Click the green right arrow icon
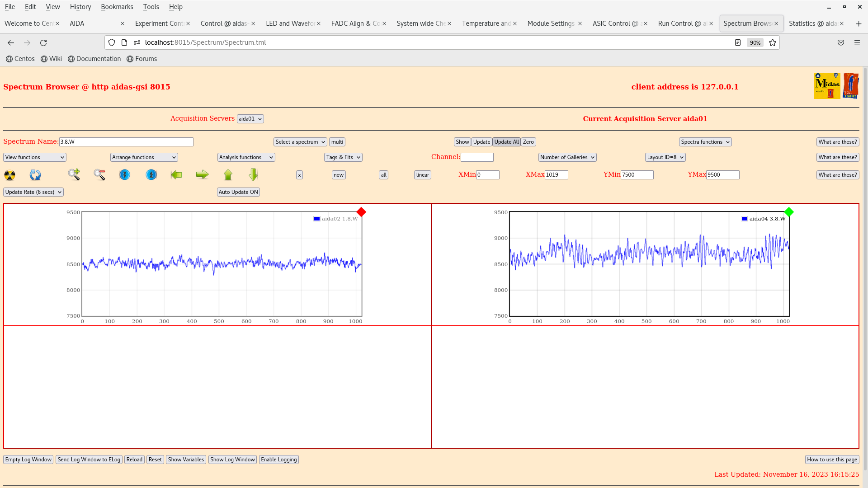 202,175
